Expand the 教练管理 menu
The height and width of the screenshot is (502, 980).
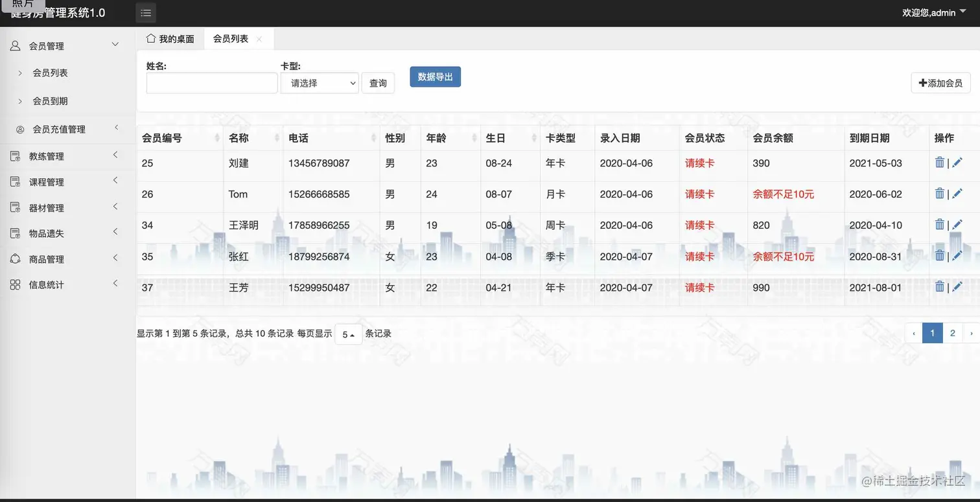pos(115,155)
